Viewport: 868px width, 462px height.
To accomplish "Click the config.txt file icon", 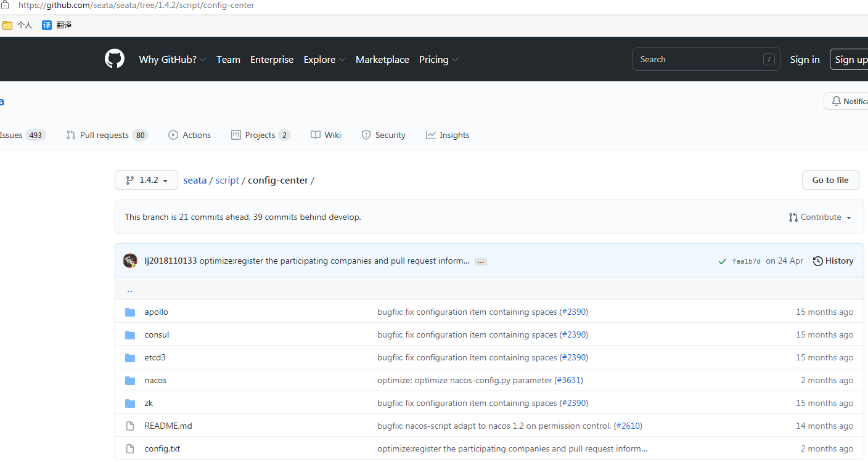I will click(x=130, y=449).
